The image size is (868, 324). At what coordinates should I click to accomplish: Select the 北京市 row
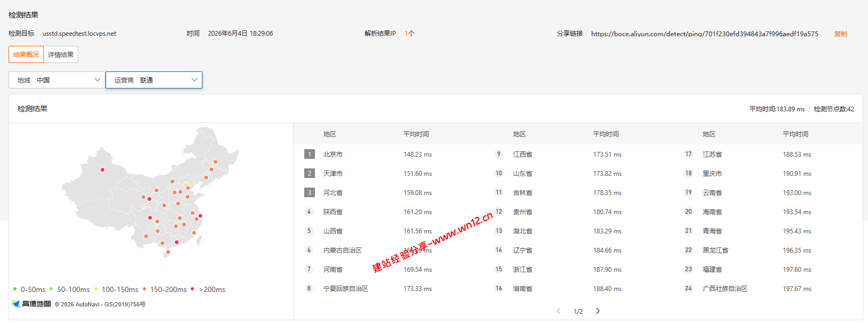pos(388,154)
